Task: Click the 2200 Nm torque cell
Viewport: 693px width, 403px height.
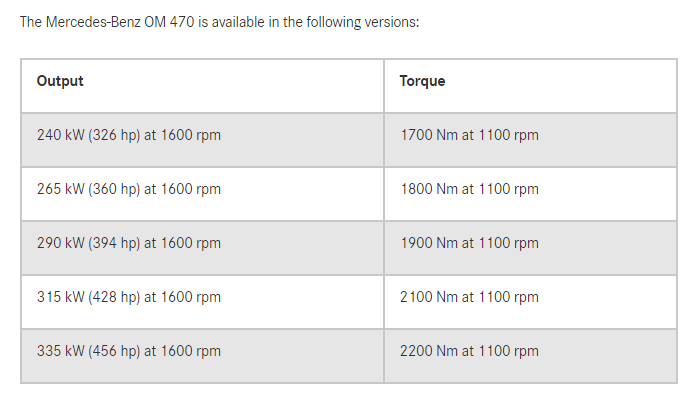Action: [x=468, y=351]
